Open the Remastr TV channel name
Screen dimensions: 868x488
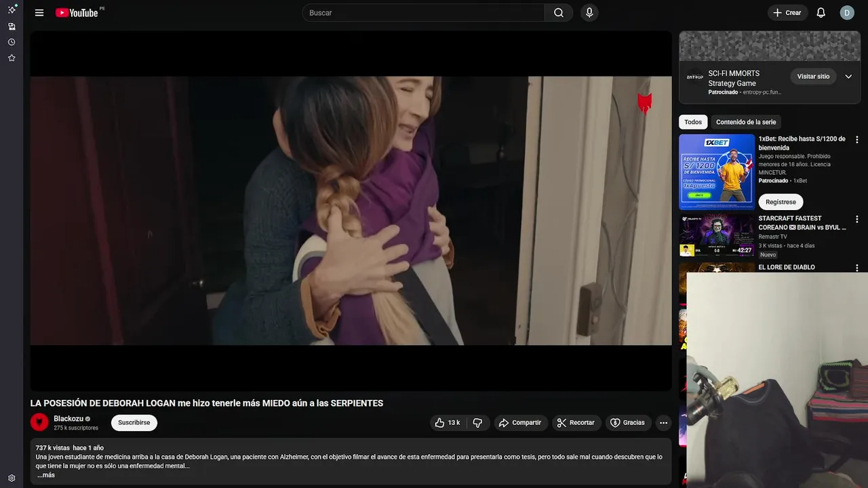point(772,237)
